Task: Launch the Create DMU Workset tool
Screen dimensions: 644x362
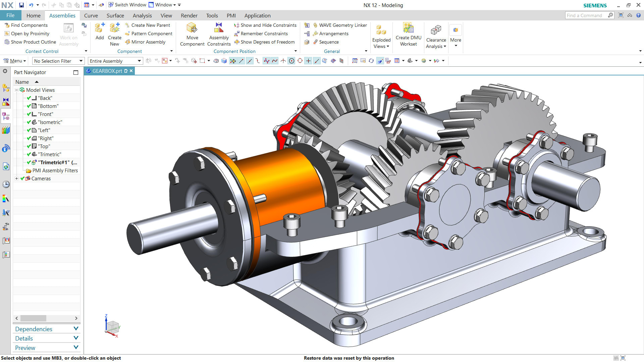Action: click(408, 28)
